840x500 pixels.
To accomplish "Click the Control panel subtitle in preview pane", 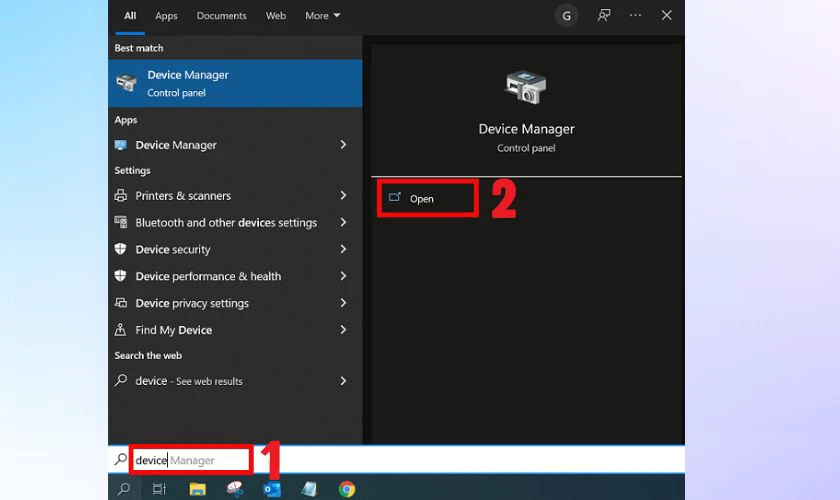I will click(x=526, y=148).
